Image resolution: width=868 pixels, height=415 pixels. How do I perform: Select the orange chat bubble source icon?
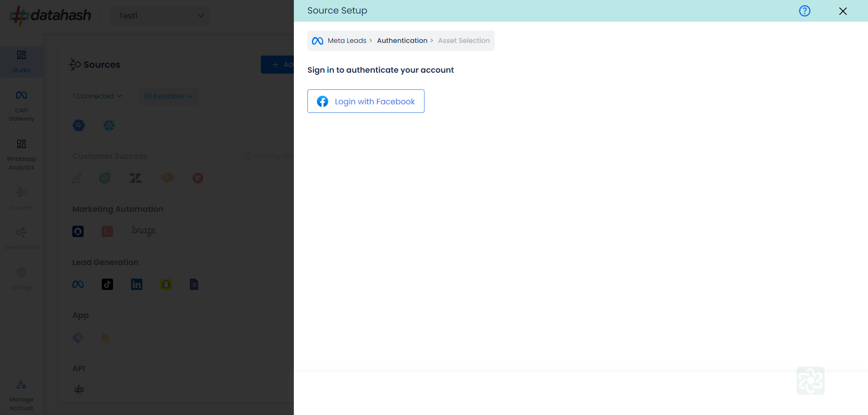click(167, 178)
